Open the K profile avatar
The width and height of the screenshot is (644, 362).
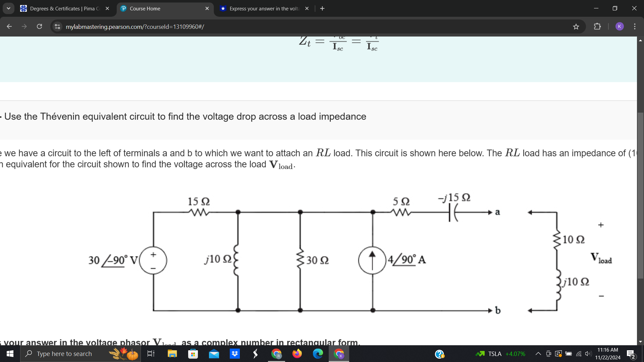(620, 26)
